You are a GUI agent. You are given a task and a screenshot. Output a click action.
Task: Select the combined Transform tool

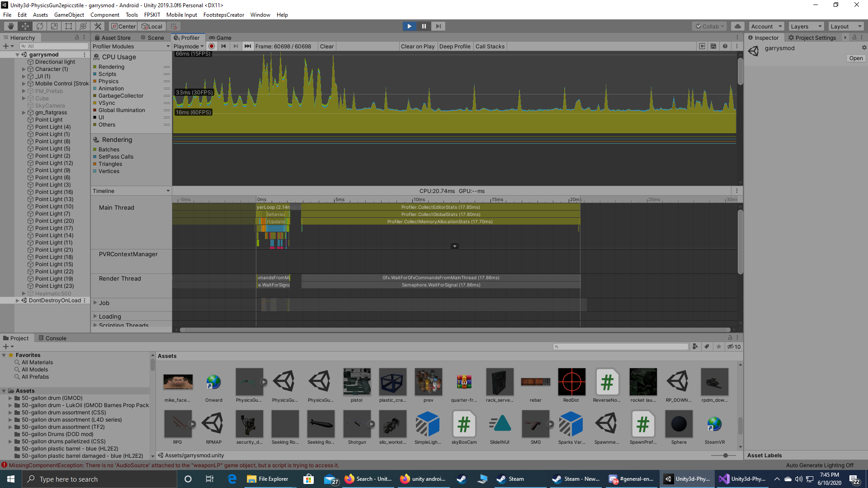[83, 26]
